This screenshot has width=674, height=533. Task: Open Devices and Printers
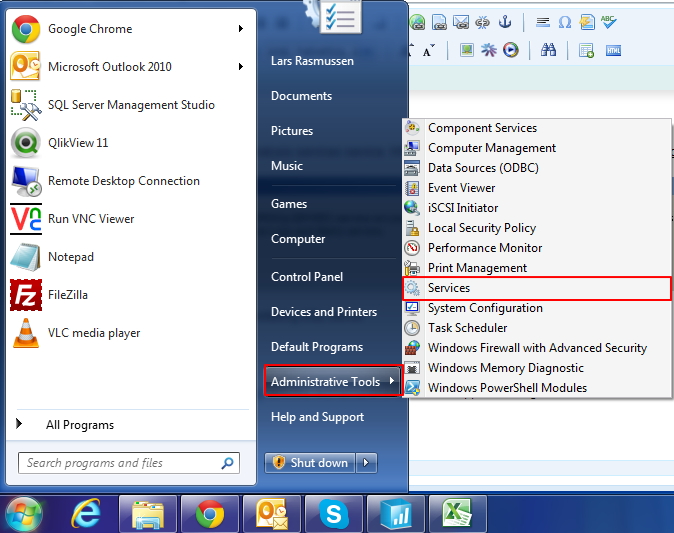(324, 312)
